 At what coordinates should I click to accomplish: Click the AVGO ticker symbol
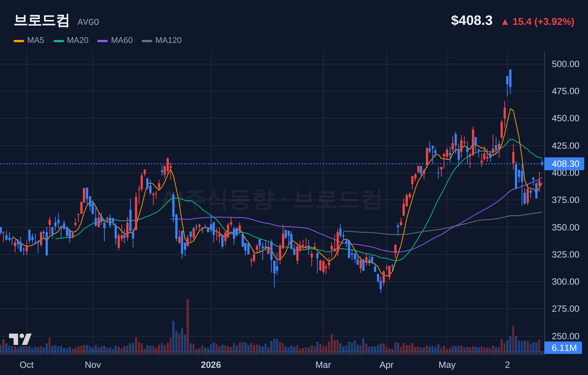[88, 22]
